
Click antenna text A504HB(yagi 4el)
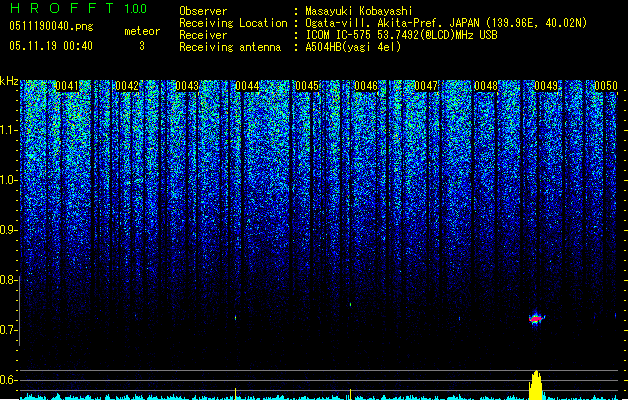point(353,47)
